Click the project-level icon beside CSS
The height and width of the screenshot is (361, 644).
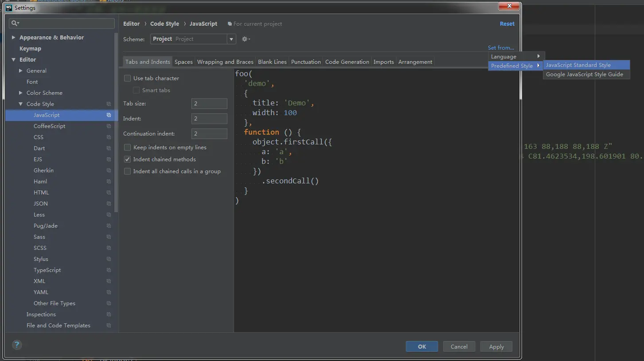coord(109,137)
